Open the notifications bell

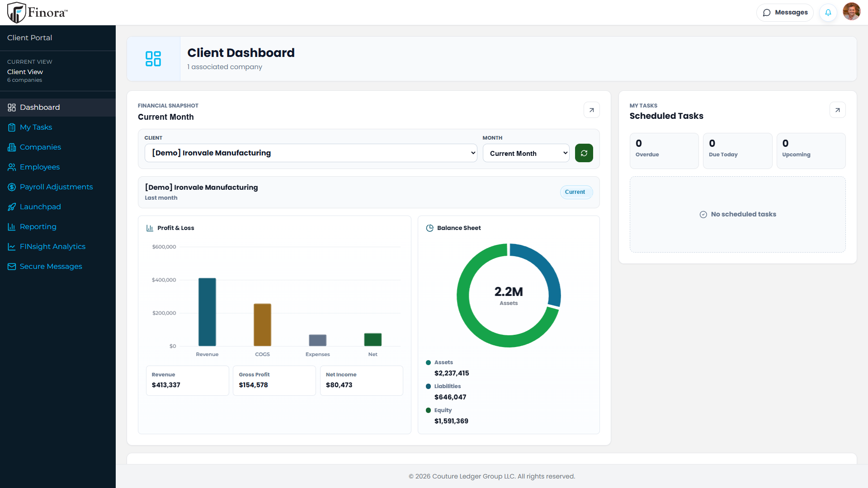(828, 13)
